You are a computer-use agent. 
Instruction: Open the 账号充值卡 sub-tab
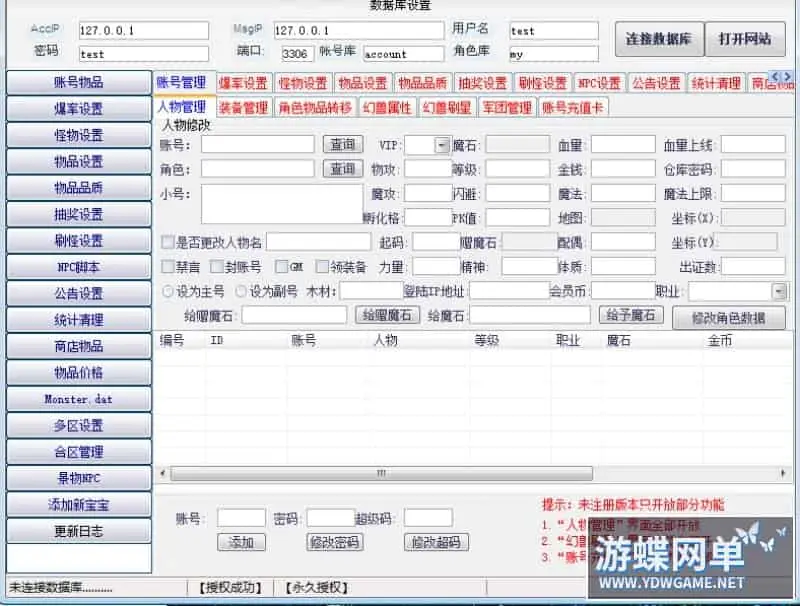(572, 108)
